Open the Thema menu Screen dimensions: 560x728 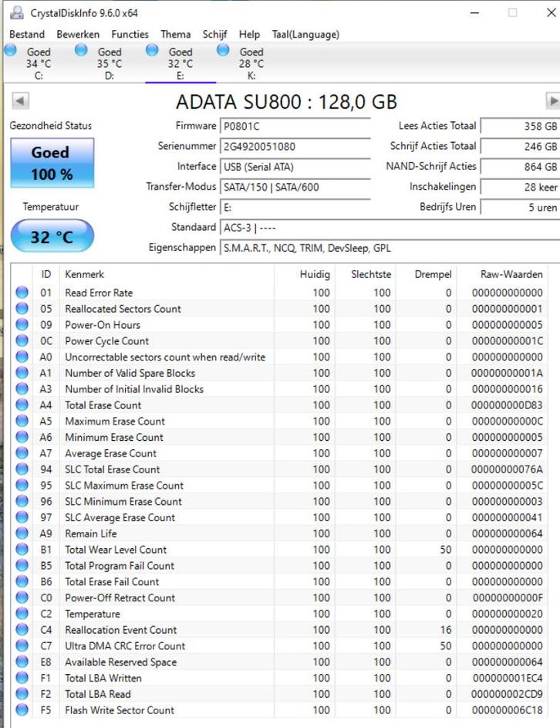click(x=175, y=35)
